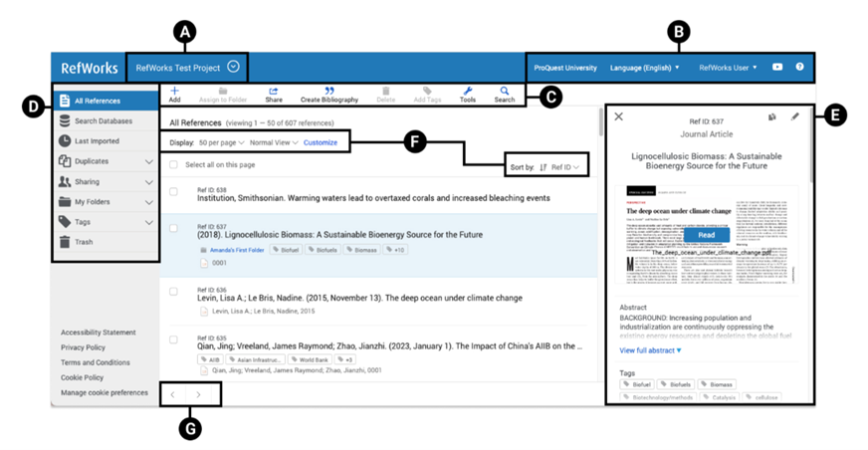Click the ProQuest University link
Viewport: 868px width, 450px height.
(565, 68)
